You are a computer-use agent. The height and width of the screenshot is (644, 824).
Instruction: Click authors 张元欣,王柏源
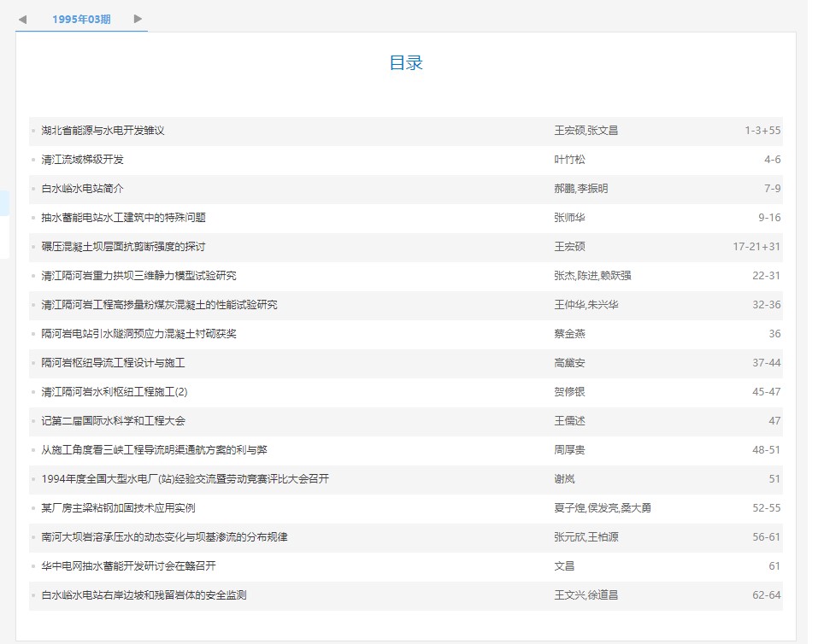[586, 537]
